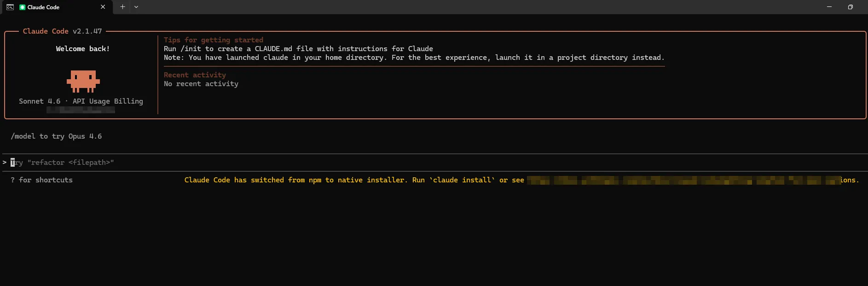Select the Claude Code tab
Viewport: 868px width, 286px height.
click(x=55, y=7)
